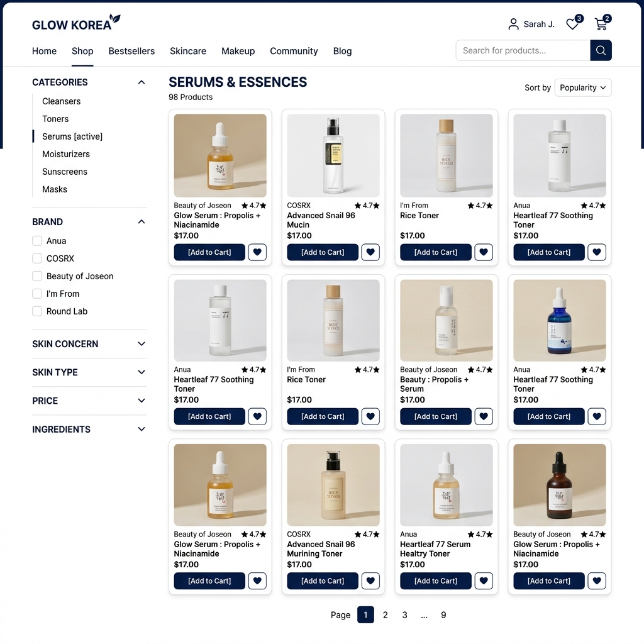
Task: Wishlist heart on dark brown bottle Glow Serum card
Action: (597, 580)
